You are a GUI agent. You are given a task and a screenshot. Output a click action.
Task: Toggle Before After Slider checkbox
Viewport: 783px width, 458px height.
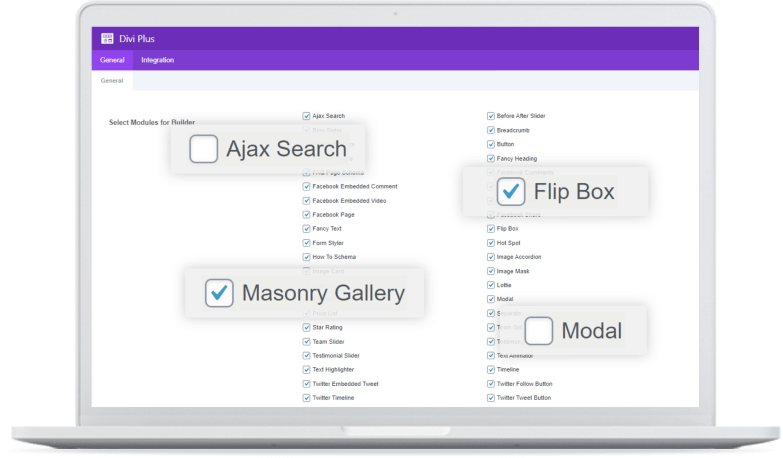(490, 116)
